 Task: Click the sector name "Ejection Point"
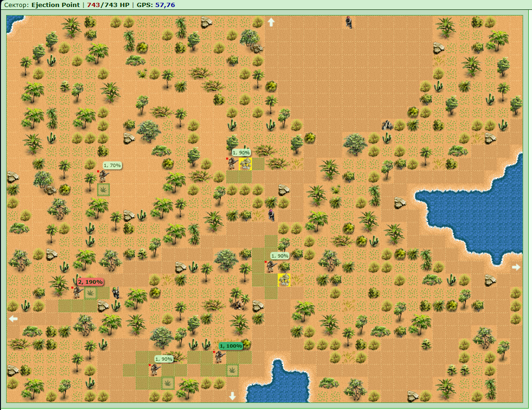pyautogui.click(x=56, y=5)
